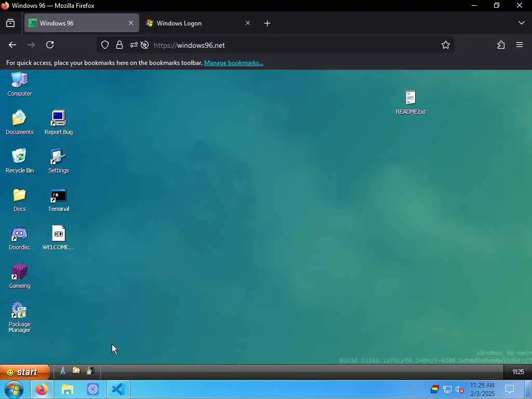This screenshot has width=532, height=399.
Task: Bookmark this page with the star
Action: point(445,45)
